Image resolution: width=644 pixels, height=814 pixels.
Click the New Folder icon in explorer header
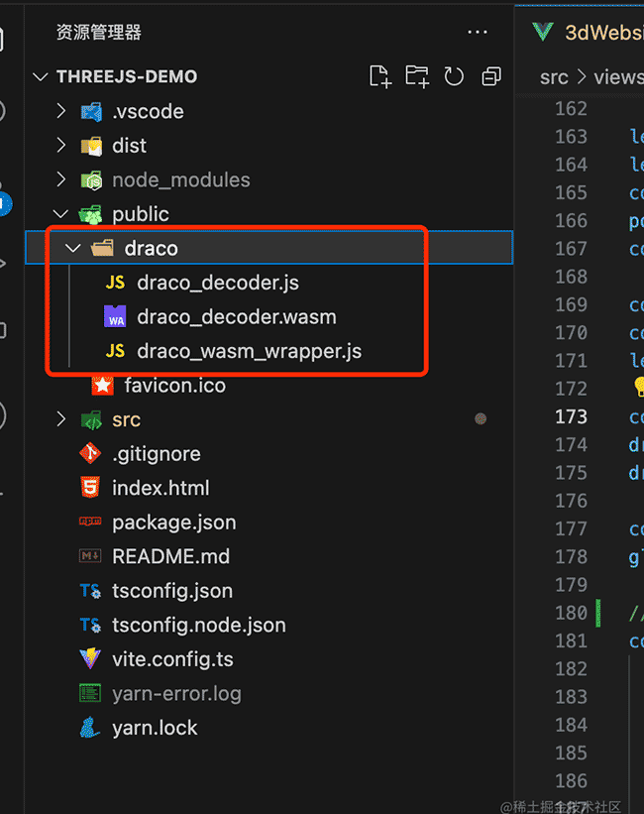coord(417,76)
